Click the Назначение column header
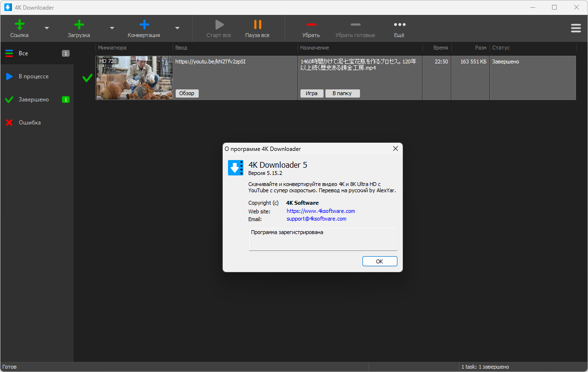This screenshot has height=372, width=588. pyautogui.click(x=360, y=48)
